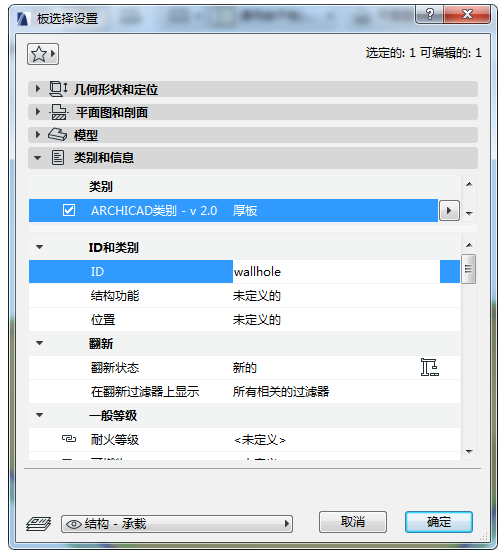The image size is (504, 554).
Task: Click the ARCHICAD logo in title bar
Action: 23,18
